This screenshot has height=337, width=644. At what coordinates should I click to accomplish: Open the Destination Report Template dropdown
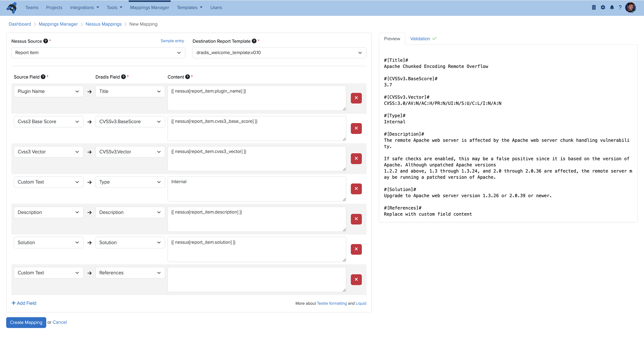click(x=279, y=53)
